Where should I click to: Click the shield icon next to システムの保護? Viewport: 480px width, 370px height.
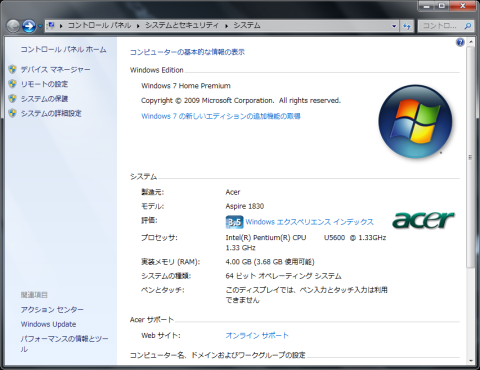point(12,99)
